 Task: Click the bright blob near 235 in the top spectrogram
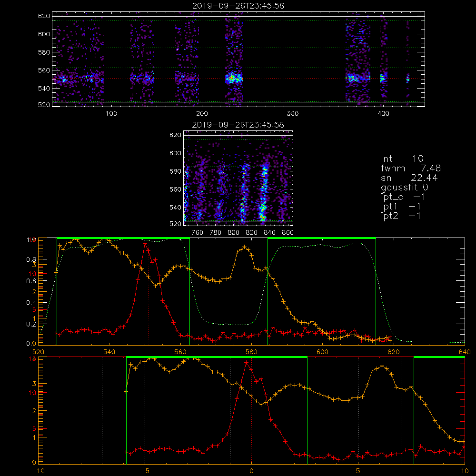234,79
